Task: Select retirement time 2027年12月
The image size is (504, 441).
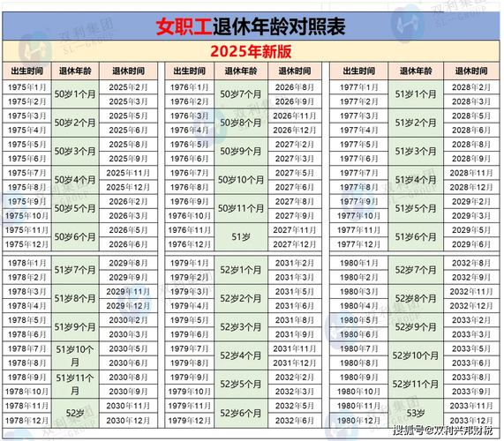Action: coord(295,244)
